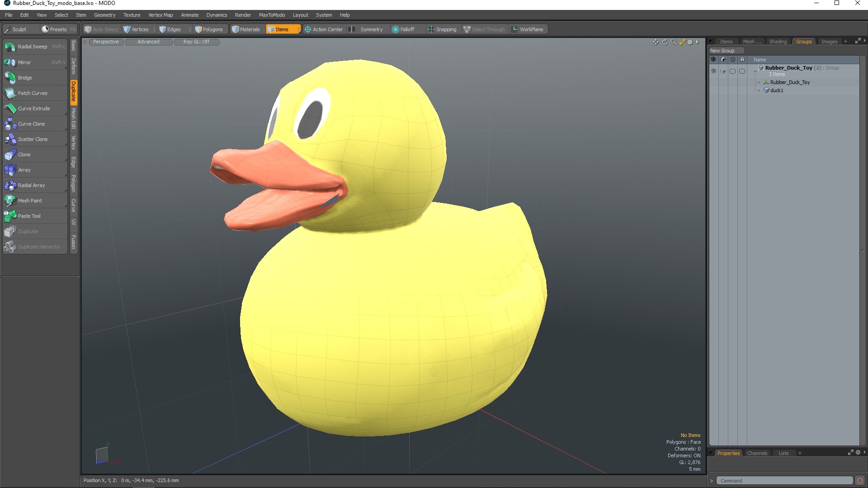Select Rubber_Duck_Toy in outliner
This screenshot has width=868, height=488.
click(790, 82)
